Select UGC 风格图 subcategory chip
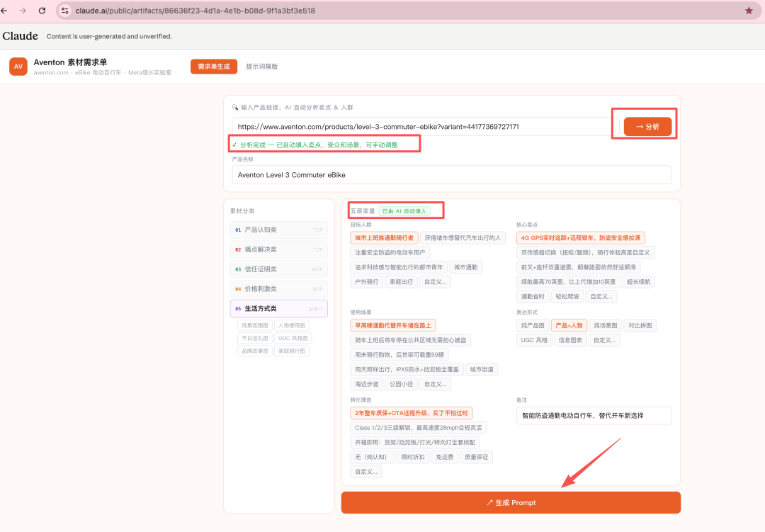Image resolution: width=765 pixels, height=532 pixels. [293, 338]
